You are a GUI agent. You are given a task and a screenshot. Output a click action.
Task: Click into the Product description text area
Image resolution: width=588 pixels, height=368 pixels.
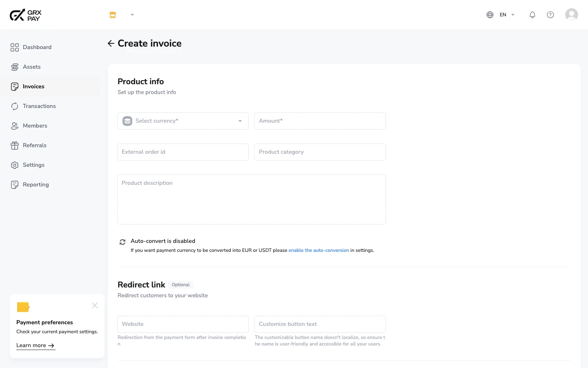click(x=252, y=200)
